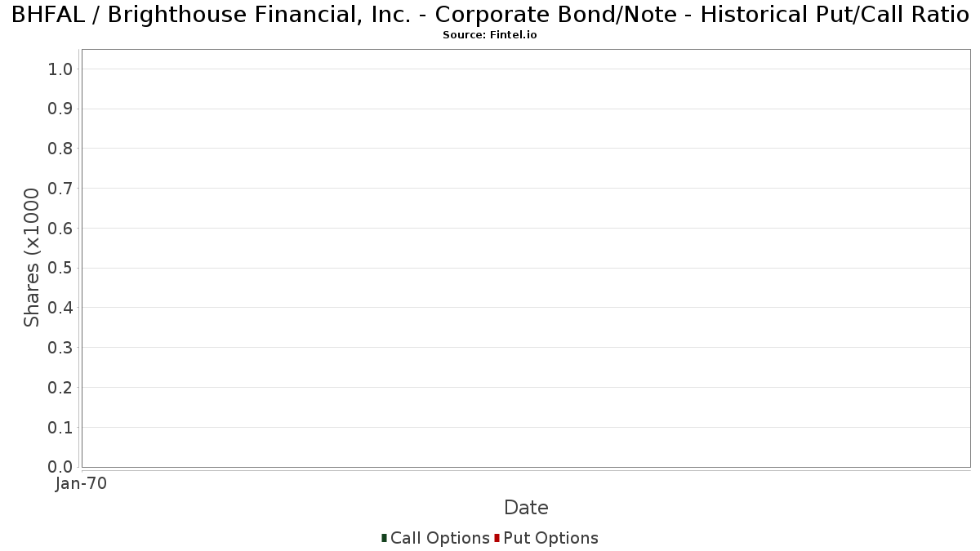Click the 0.9 y-axis tick label

coord(61,109)
